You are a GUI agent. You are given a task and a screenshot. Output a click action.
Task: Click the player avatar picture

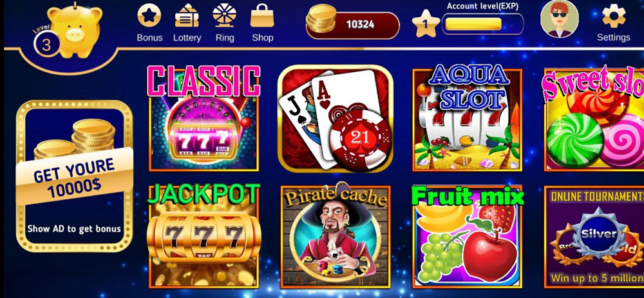(559, 19)
